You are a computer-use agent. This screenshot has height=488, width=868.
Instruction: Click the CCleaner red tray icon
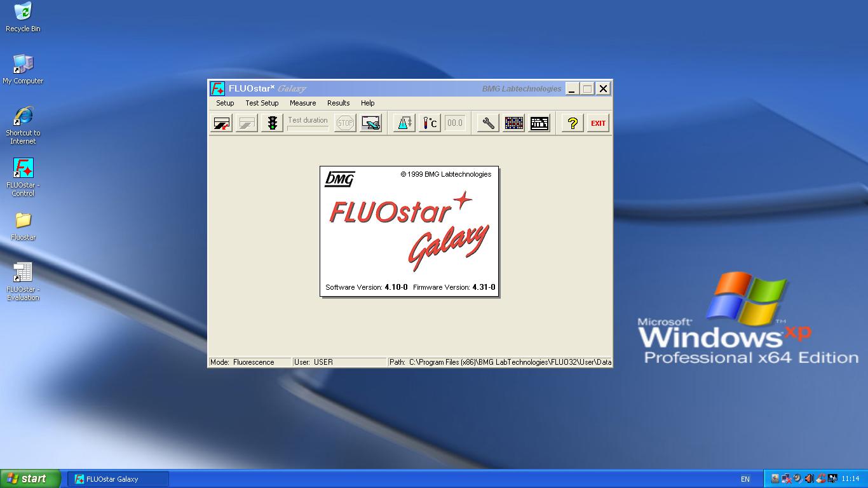click(820, 478)
